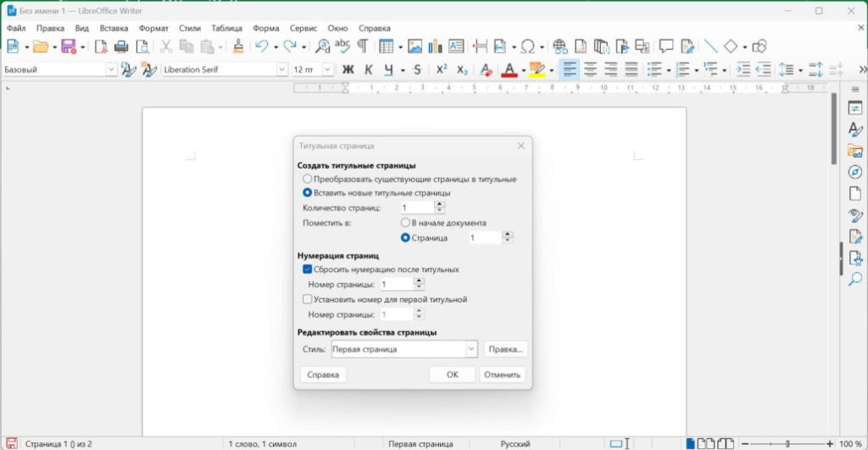Expand underline Ч style dropdown arrow
The width and height of the screenshot is (868, 450).
click(403, 70)
